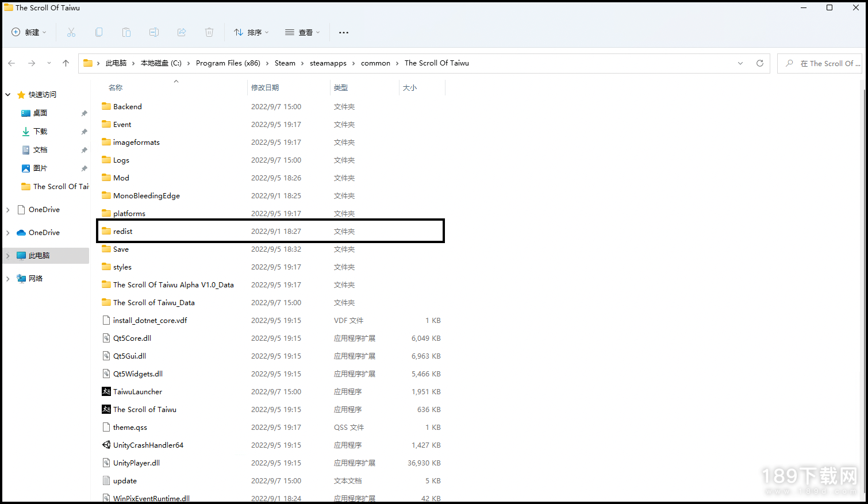The width and height of the screenshot is (868, 504).
Task: Open recent locations dropdown next to forward arrow
Action: [49, 63]
